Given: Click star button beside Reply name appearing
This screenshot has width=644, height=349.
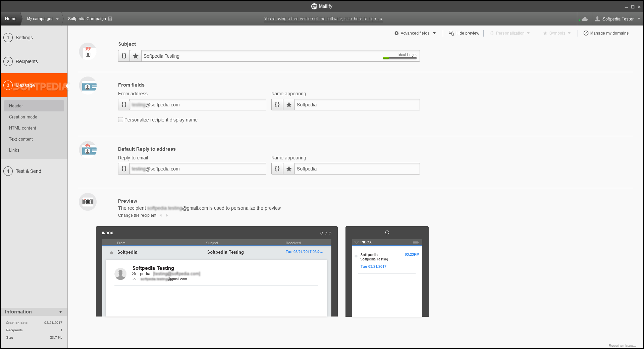Looking at the screenshot, I should click(289, 169).
